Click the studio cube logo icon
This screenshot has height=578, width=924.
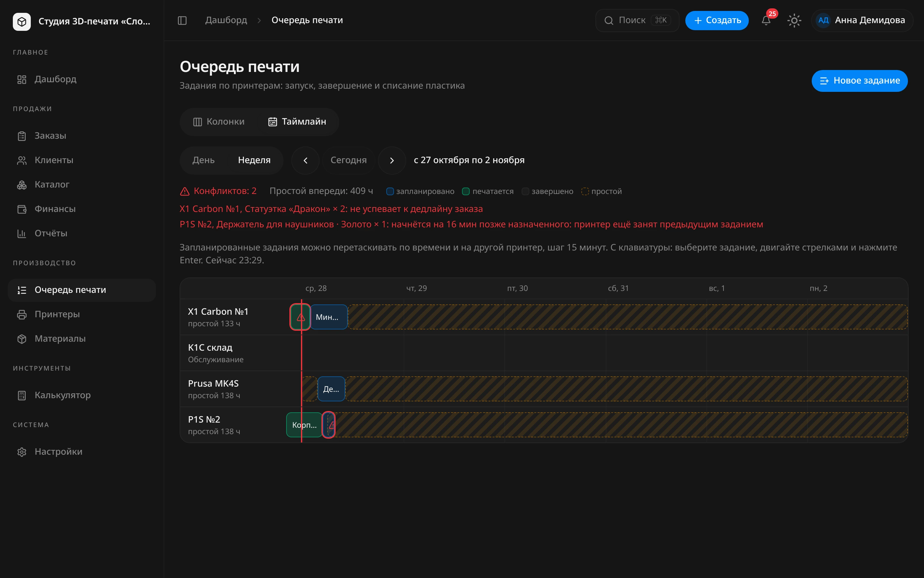[22, 22]
